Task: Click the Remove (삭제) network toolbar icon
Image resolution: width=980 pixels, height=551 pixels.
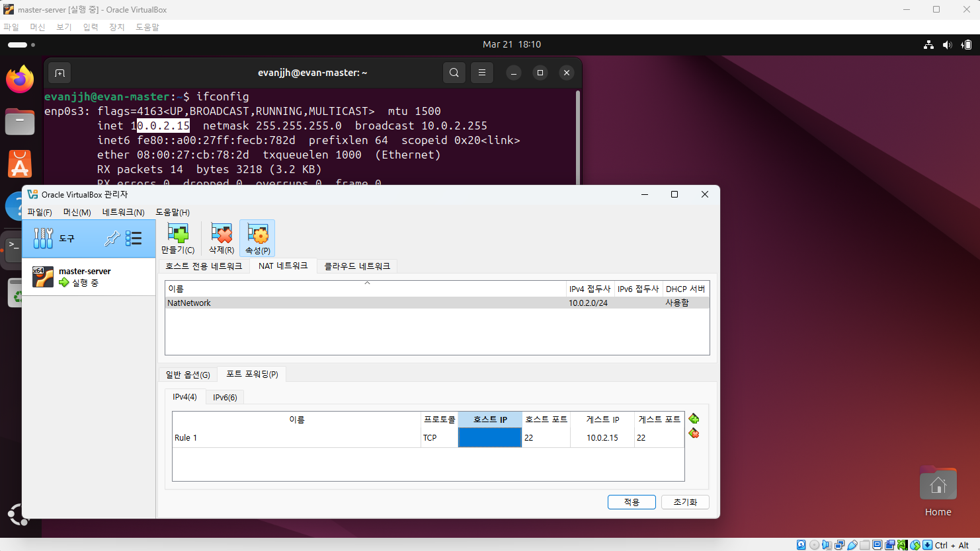Action: pyautogui.click(x=222, y=238)
